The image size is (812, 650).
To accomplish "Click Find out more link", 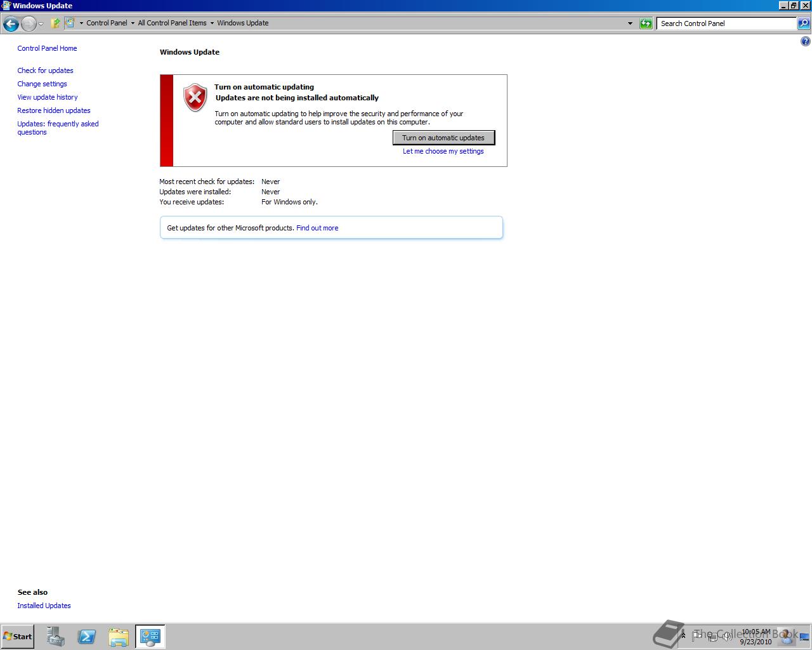I will [x=317, y=228].
